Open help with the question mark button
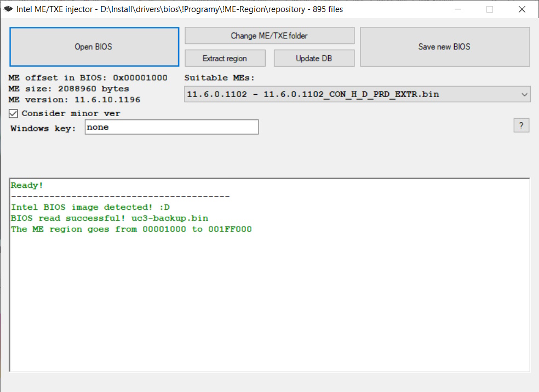The height and width of the screenshot is (392, 539). (x=521, y=125)
